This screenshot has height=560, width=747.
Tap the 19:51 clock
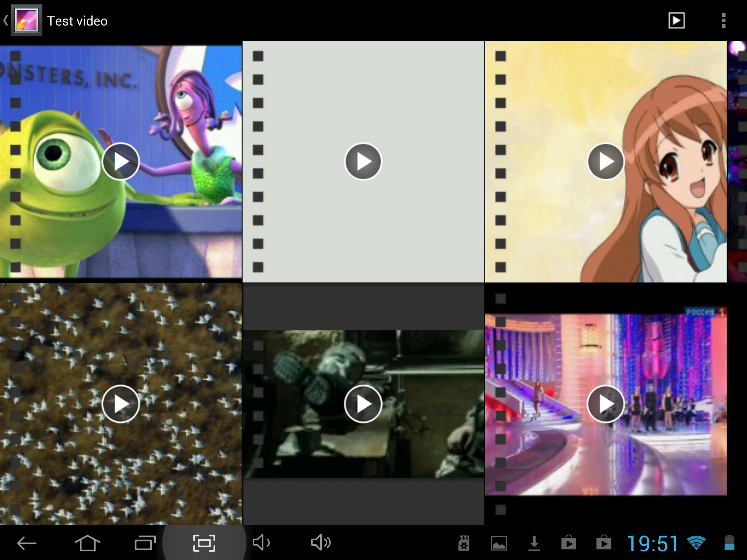653,544
